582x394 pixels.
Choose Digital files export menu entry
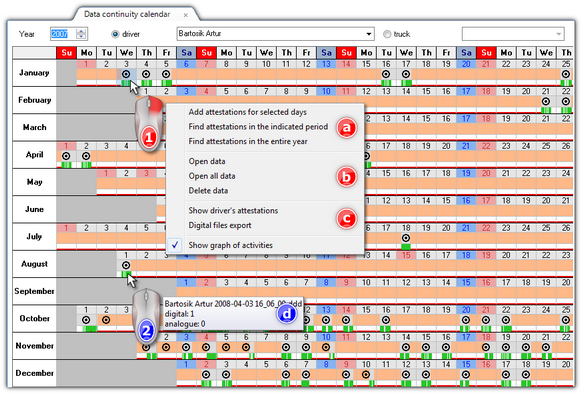tap(220, 225)
